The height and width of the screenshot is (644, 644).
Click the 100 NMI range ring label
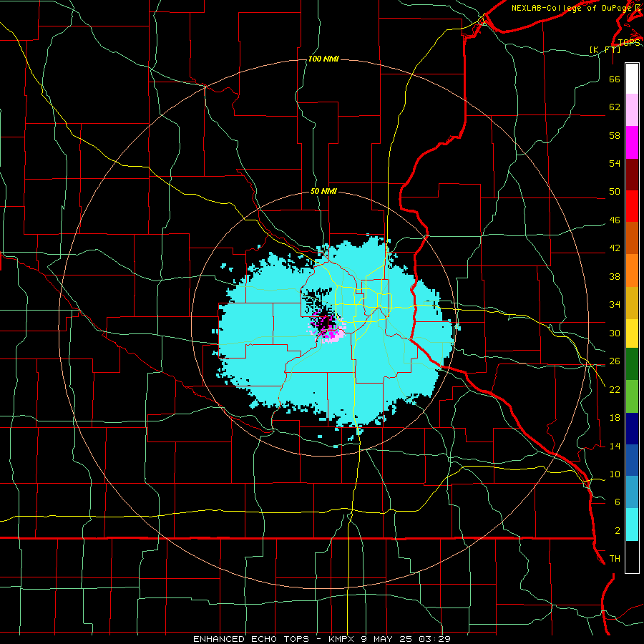point(323,59)
